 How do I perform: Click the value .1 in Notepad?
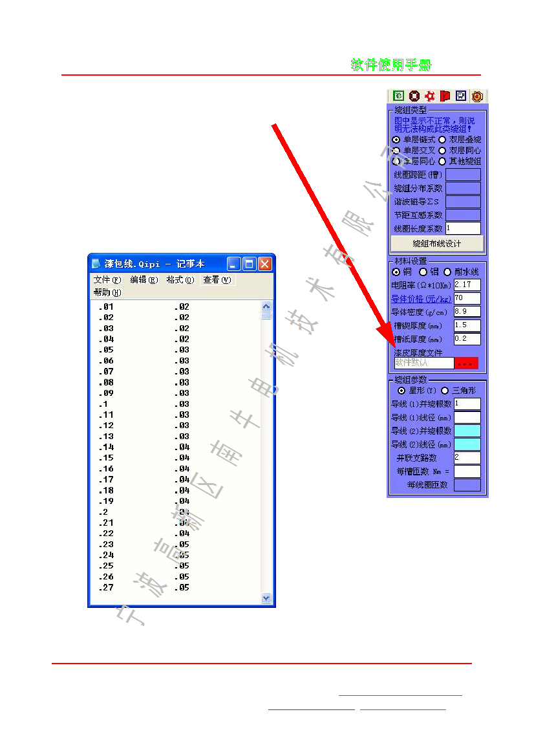[103, 404]
